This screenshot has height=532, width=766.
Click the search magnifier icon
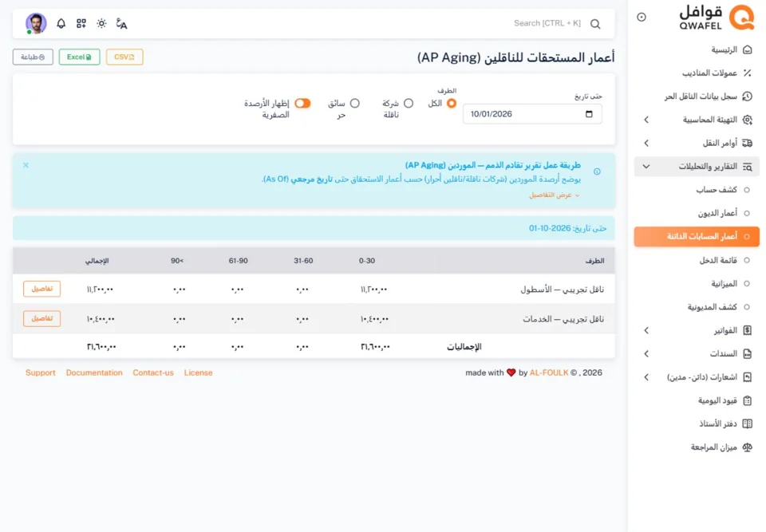(x=595, y=24)
